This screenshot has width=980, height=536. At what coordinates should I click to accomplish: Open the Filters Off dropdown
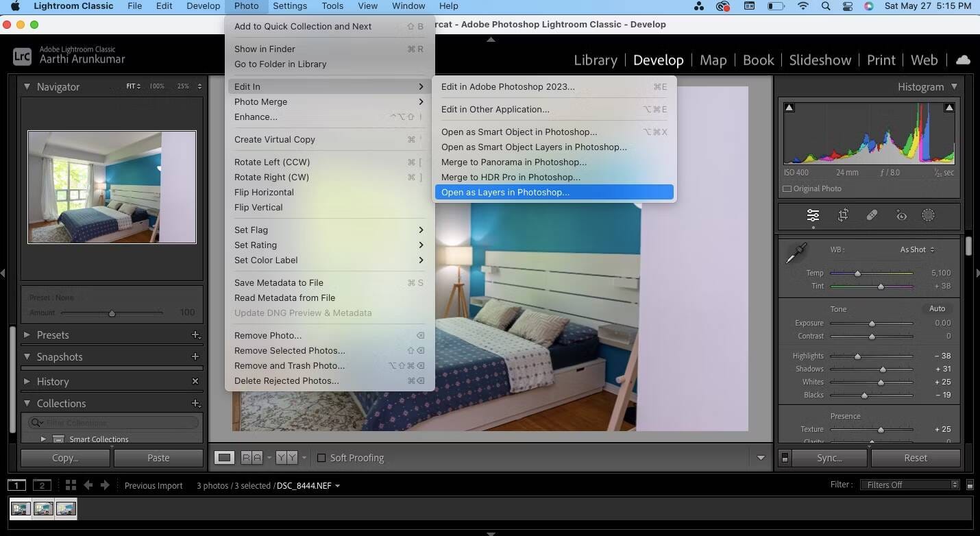click(911, 485)
